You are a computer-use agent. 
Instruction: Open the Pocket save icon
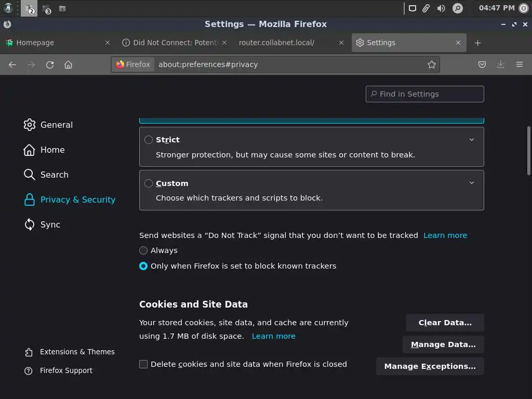(x=482, y=64)
